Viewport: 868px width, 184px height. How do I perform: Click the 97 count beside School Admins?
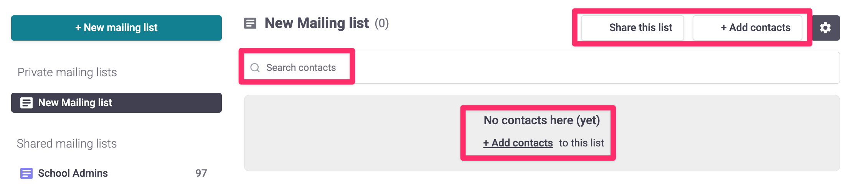point(201,173)
